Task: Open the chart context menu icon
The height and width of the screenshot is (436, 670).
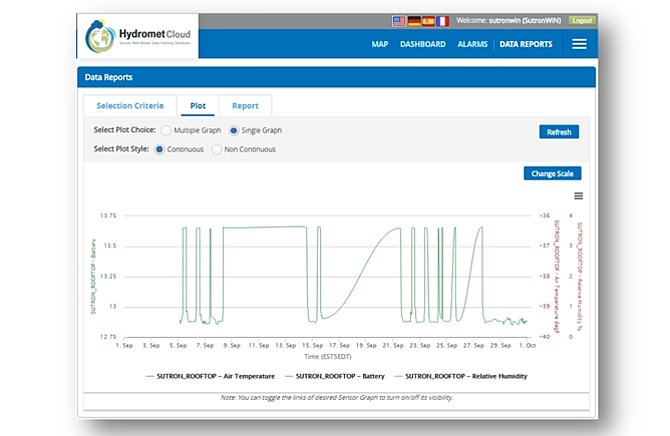Action: point(579,196)
